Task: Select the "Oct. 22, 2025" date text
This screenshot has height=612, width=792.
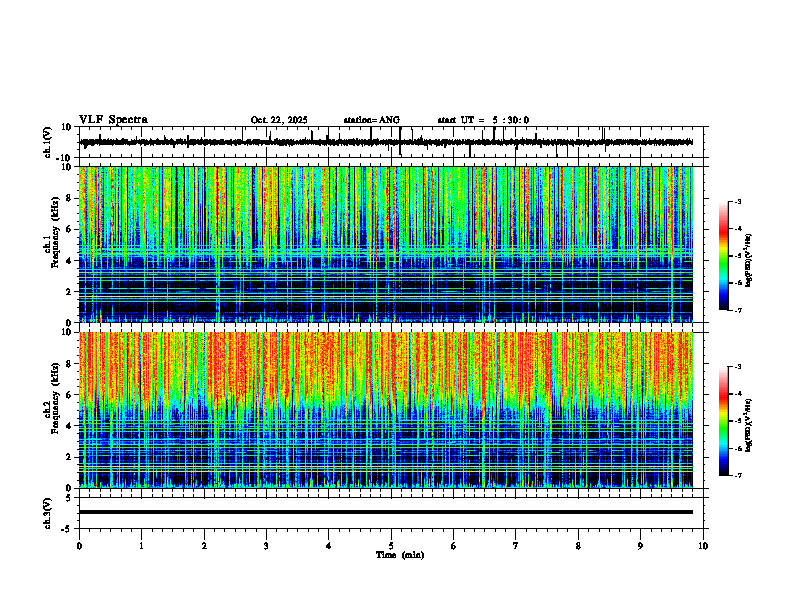Action: click(x=279, y=120)
